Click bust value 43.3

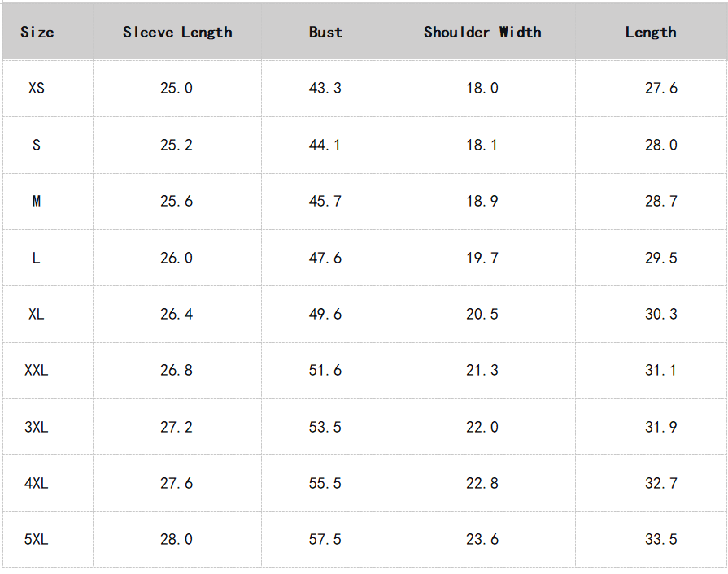pyautogui.click(x=325, y=88)
